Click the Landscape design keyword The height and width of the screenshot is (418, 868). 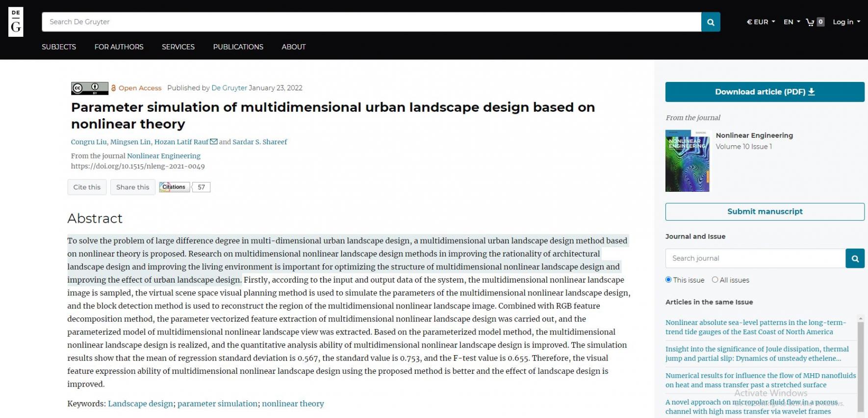(x=140, y=404)
